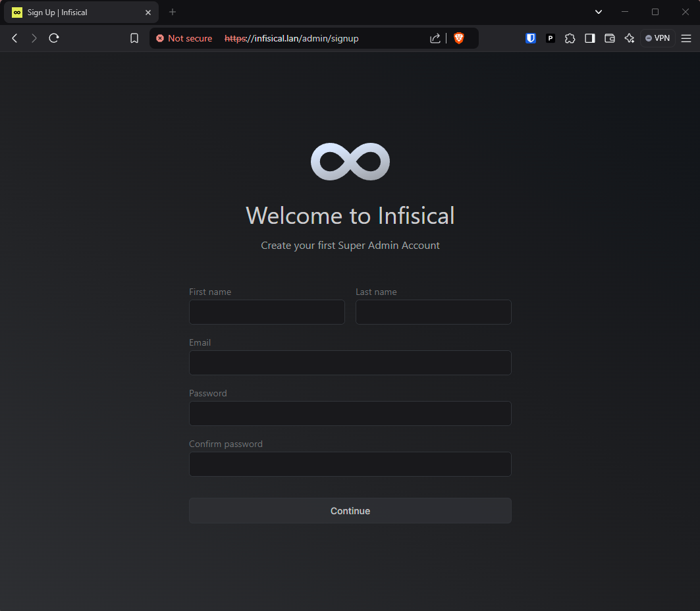Open the Bitwarden extension
The height and width of the screenshot is (611, 700).
pos(530,38)
